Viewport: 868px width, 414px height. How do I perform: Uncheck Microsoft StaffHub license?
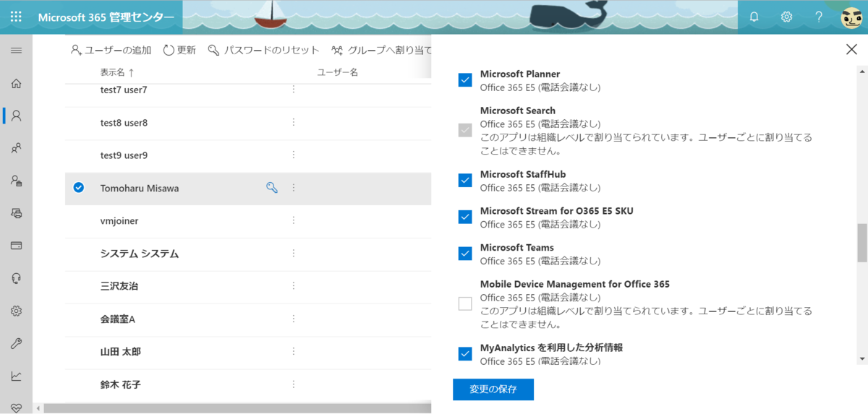465,181
